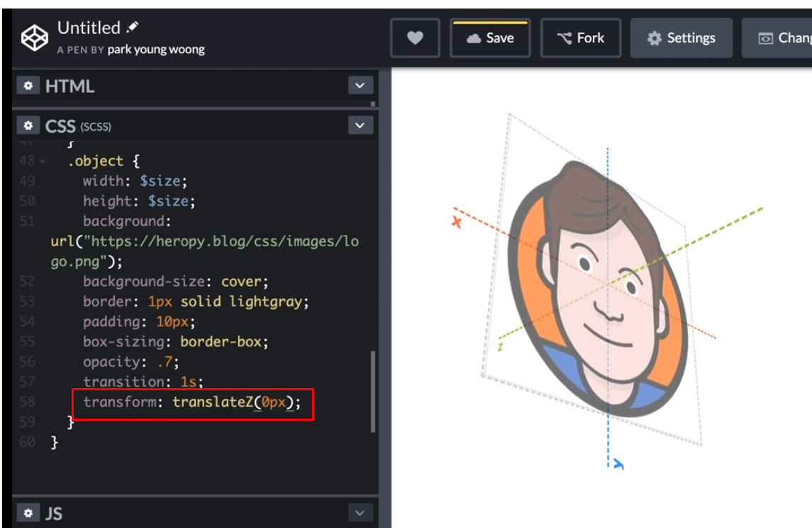Click the 'transition: 1s;' line

click(143, 382)
